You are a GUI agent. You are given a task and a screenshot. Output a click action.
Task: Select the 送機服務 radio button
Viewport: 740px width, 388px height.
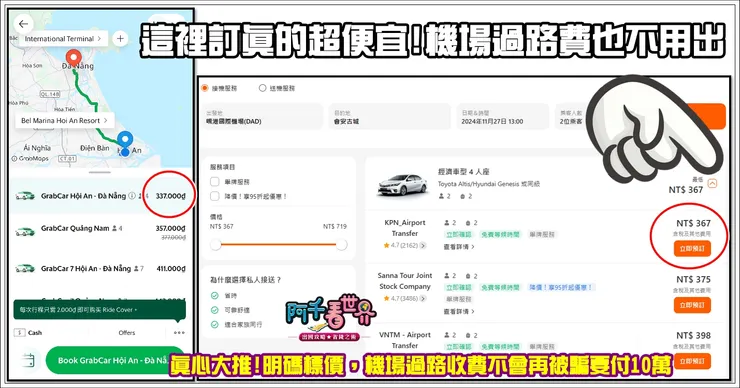pyautogui.click(x=262, y=88)
